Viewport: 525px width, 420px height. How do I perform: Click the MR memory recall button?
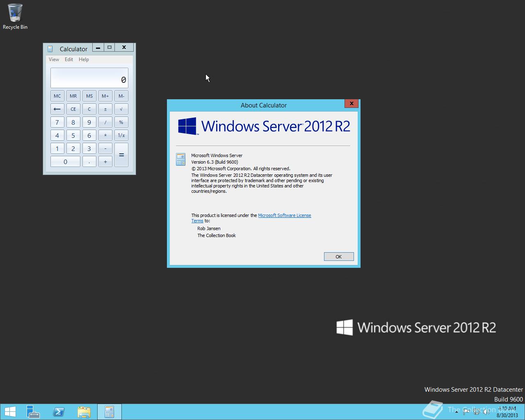click(x=73, y=96)
